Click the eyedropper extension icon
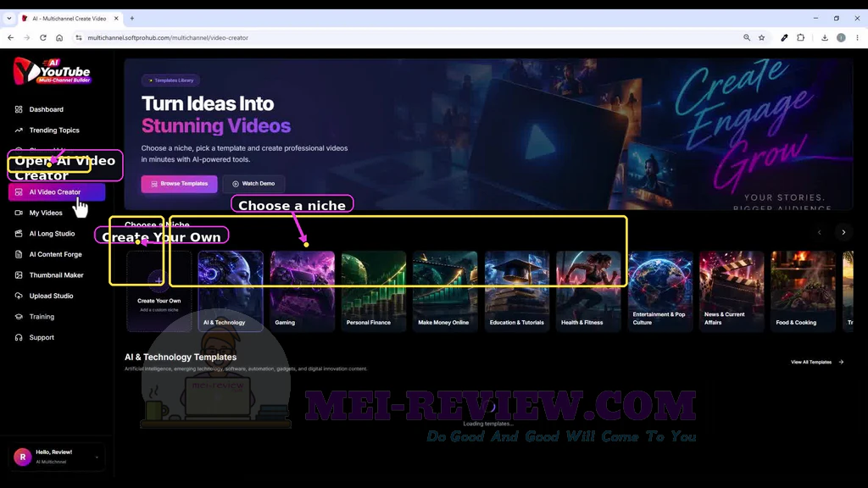 (x=784, y=37)
